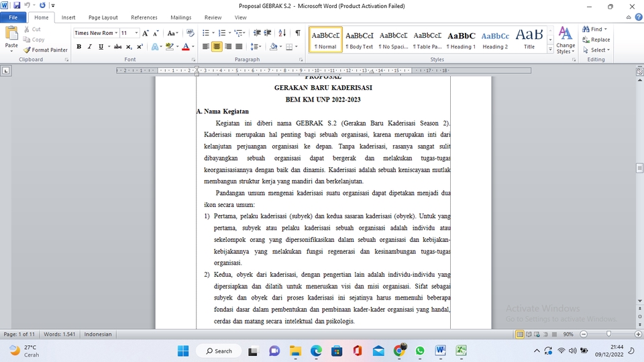Toggle Bold formatting
The height and width of the screenshot is (362, 644).
tap(79, 46)
